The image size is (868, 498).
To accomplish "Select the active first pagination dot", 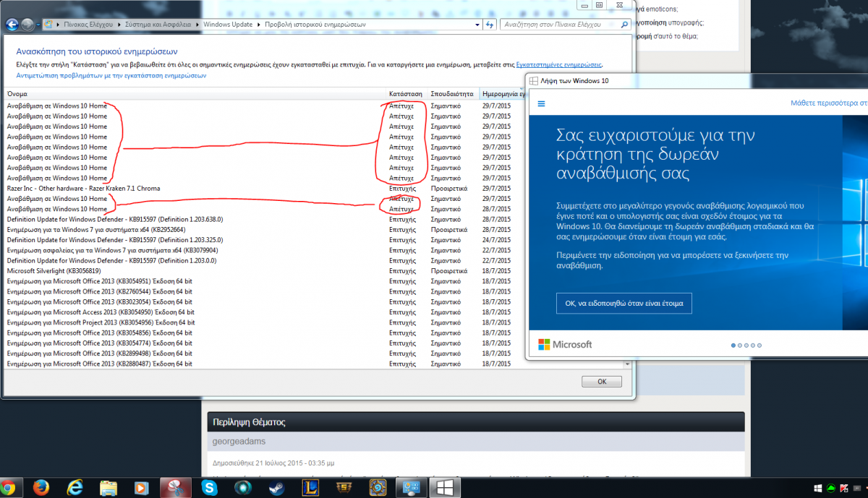I will pos(733,345).
